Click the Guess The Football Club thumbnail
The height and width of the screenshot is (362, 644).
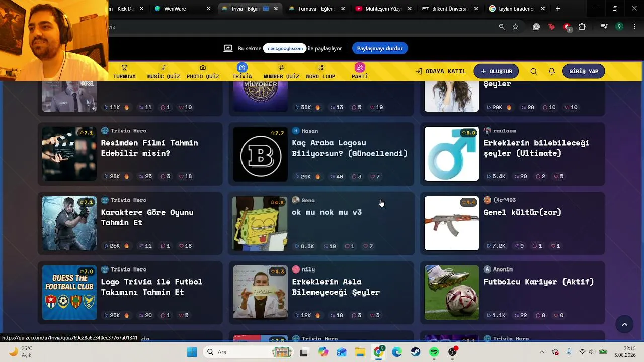(69, 293)
